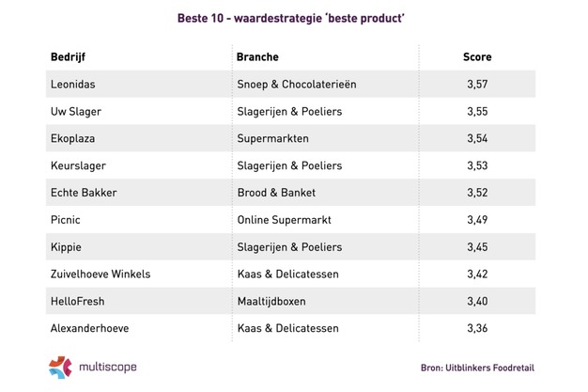
Task: Select Ekoplaza in the Bedrijf column
Action: point(72,138)
